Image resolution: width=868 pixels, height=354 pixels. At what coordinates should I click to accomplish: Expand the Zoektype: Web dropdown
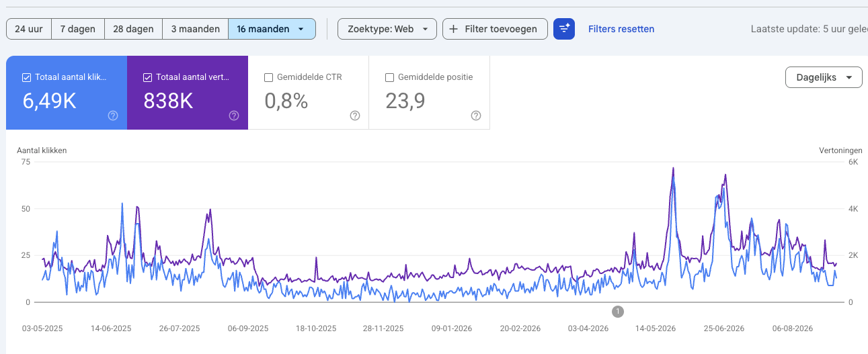(x=387, y=29)
